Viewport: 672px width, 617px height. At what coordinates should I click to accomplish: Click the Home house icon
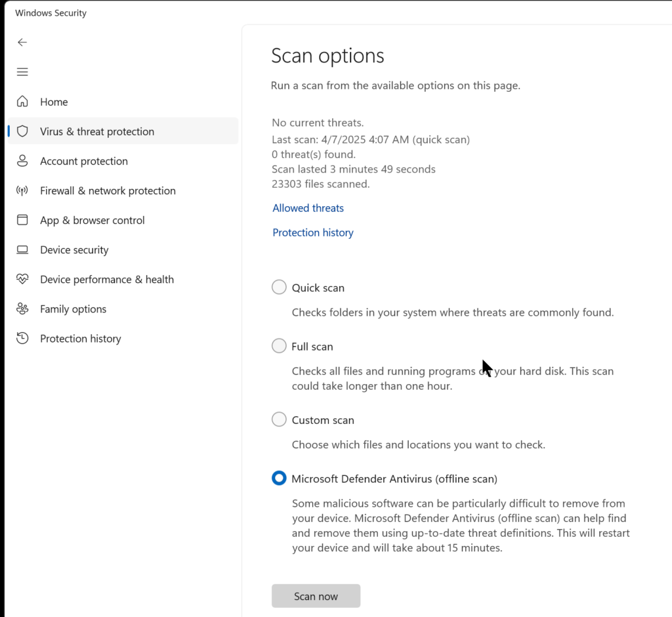click(x=22, y=102)
